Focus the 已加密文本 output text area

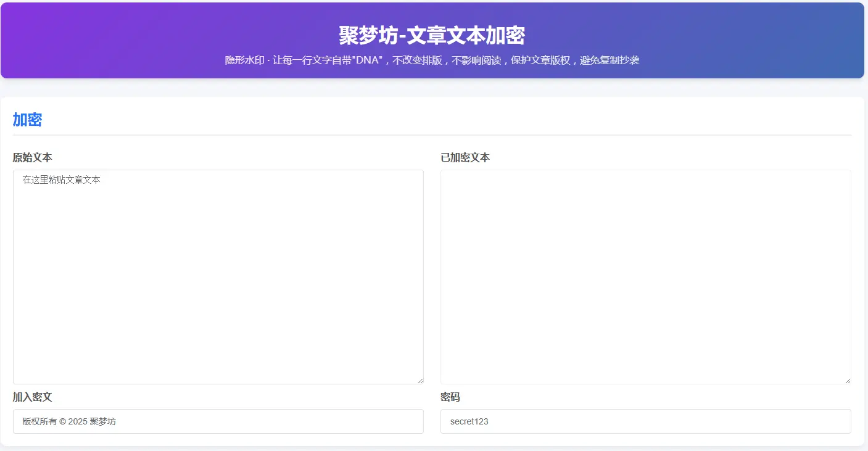[x=645, y=278]
